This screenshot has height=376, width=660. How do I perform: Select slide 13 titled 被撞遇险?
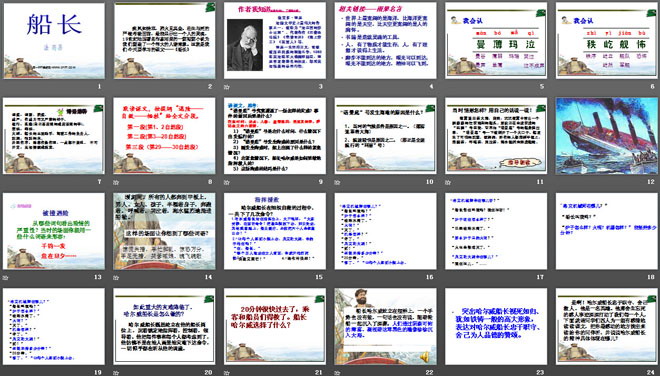[54, 231]
